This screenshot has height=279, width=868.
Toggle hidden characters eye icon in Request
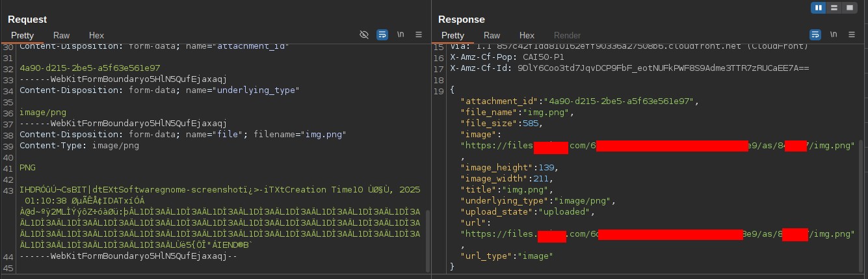(364, 34)
